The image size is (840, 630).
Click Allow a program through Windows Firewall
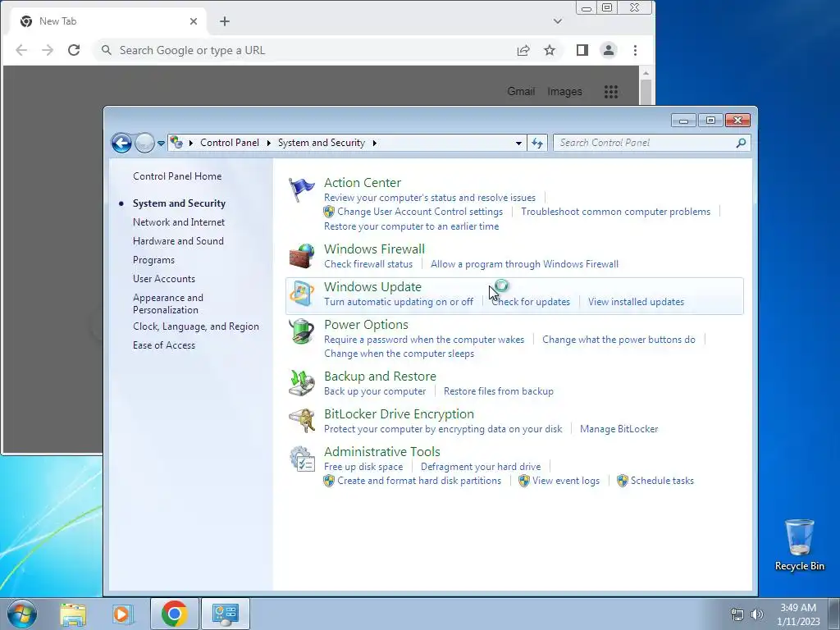tap(524, 264)
